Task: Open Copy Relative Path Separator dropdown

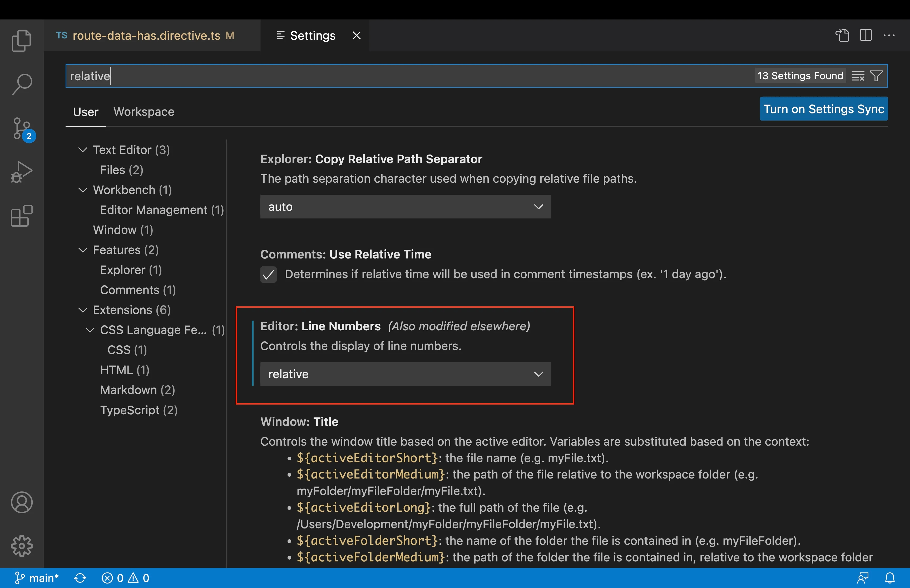Action: 405,207
